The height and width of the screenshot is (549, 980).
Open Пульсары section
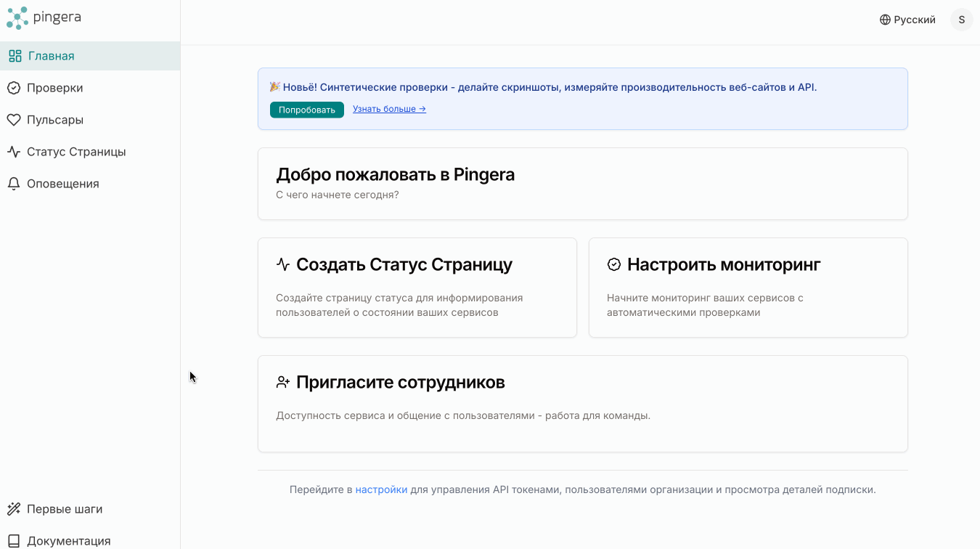pyautogui.click(x=90, y=120)
